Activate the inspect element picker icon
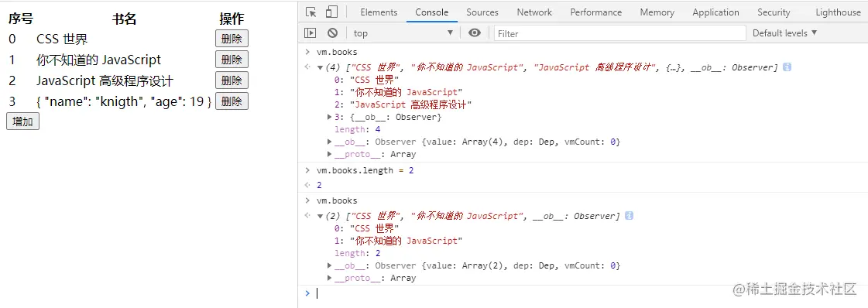 pos(311,12)
